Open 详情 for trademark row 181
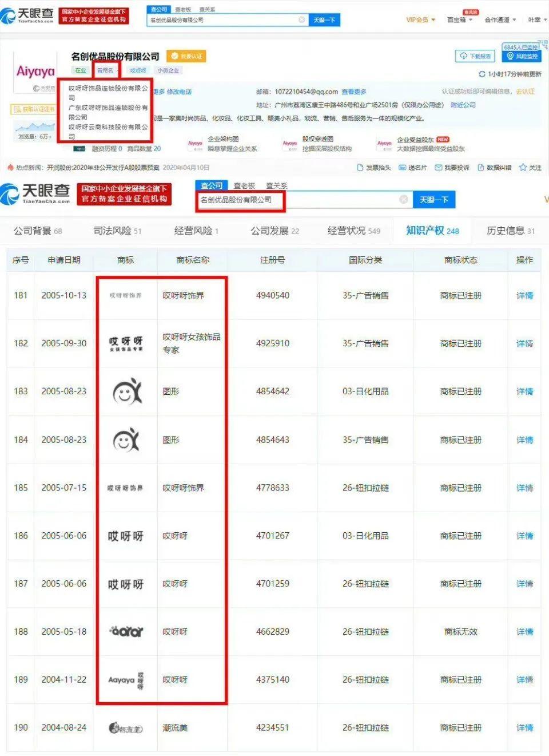 coord(524,295)
